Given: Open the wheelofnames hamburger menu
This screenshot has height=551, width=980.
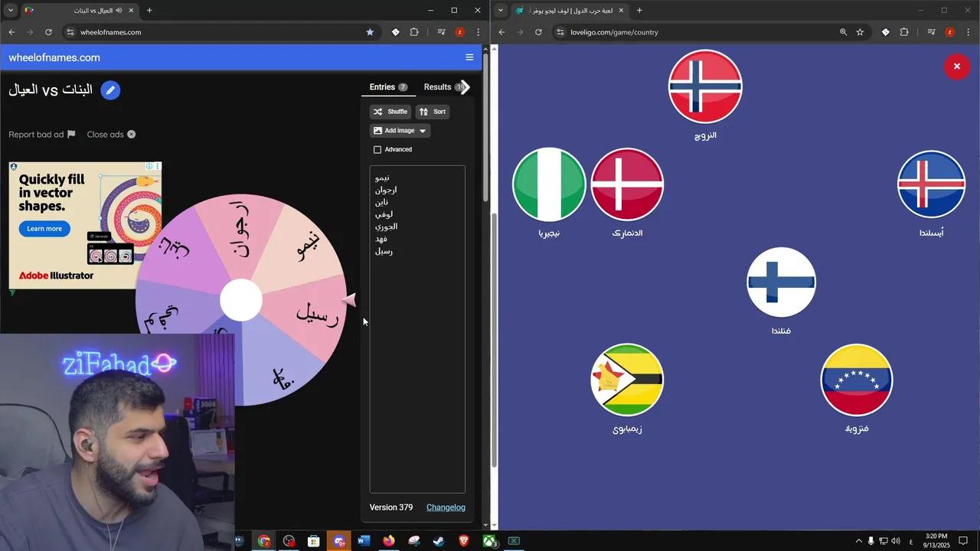Looking at the screenshot, I should pyautogui.click(x=469, y=57).
